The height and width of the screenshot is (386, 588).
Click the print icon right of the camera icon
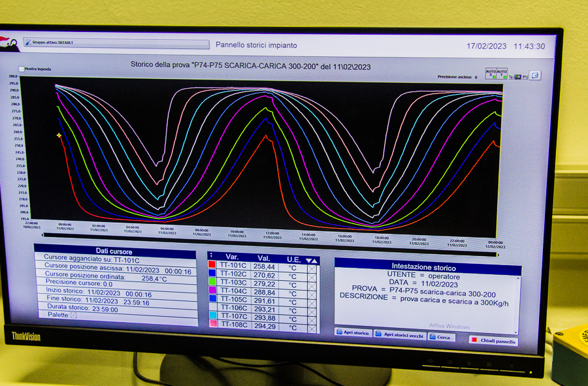[525, 77]
